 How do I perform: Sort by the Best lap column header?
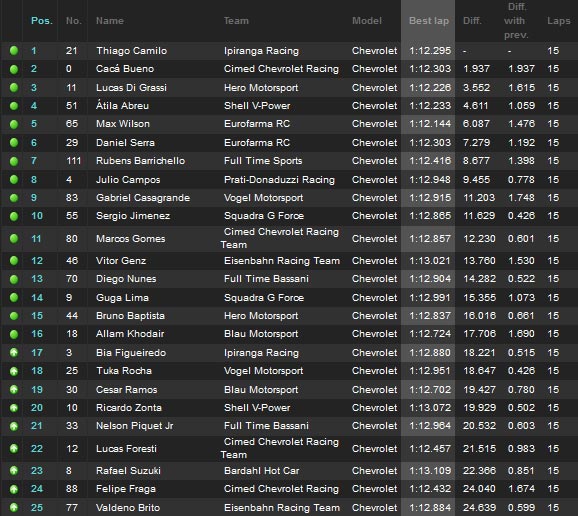pos(429,21)
